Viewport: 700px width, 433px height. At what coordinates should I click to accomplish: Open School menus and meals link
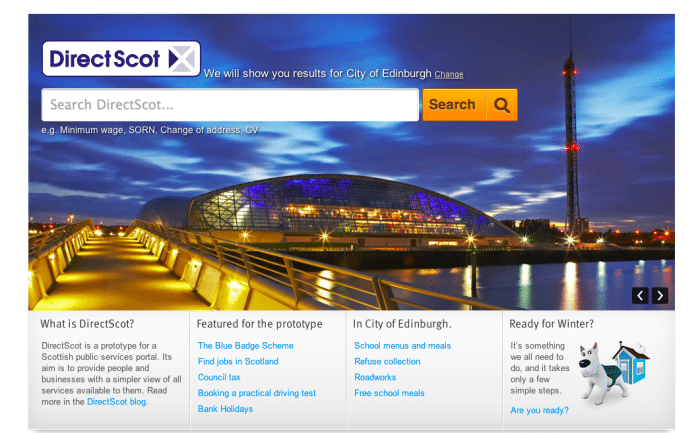402,346
